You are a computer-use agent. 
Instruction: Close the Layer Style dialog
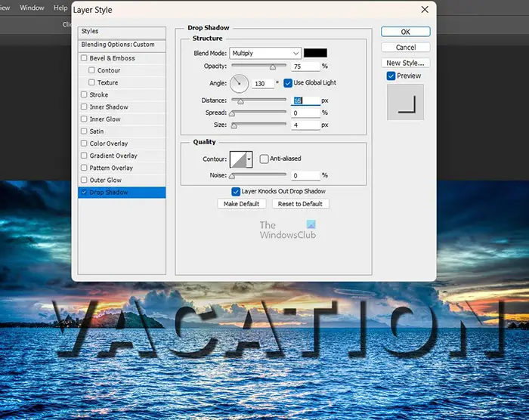click(x=425, y=10)
